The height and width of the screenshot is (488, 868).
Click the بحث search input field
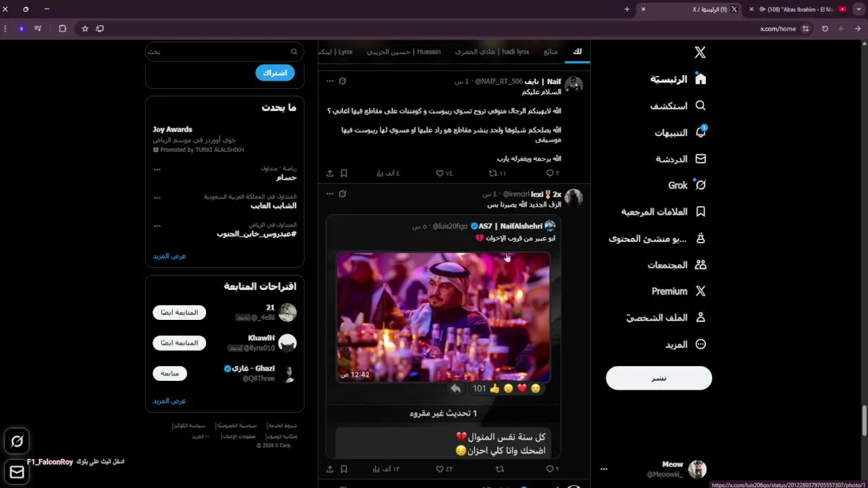coord(224,52)
